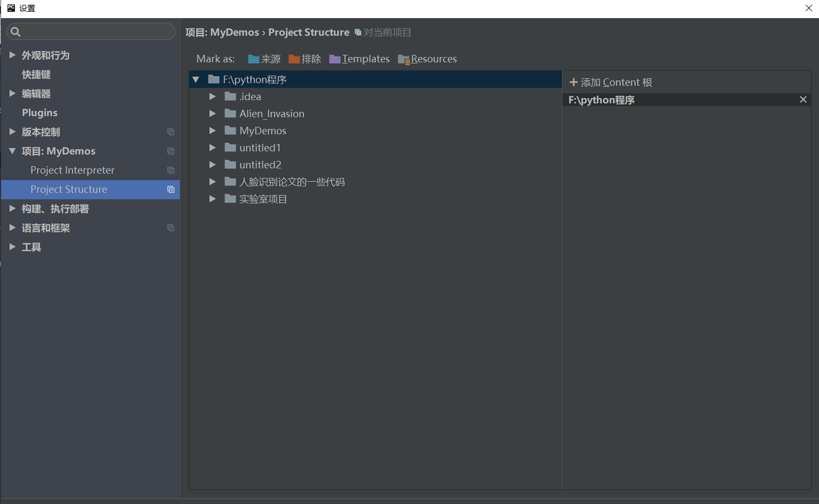Mark folder as 来源 (Sources)
The image size is (819, 504).
point(264,59)
